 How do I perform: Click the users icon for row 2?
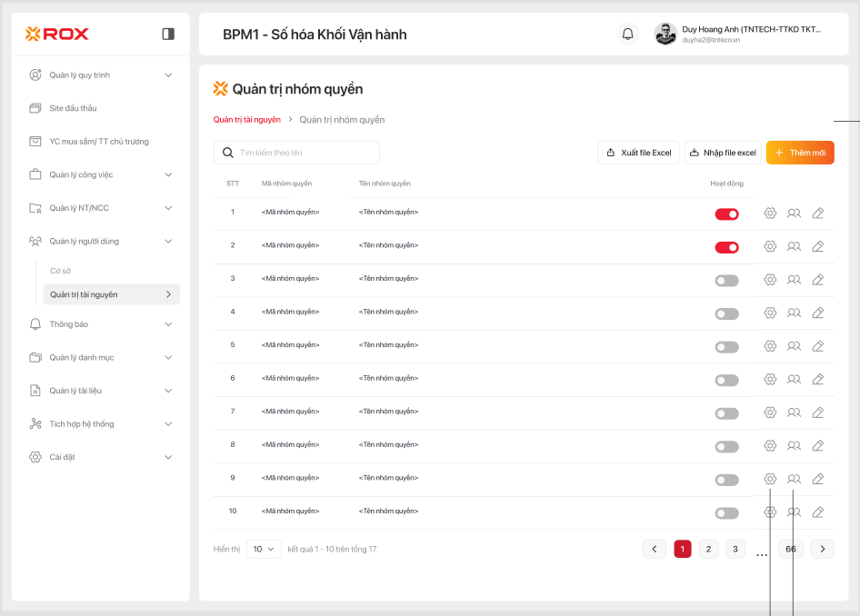(x=794, y=246)
